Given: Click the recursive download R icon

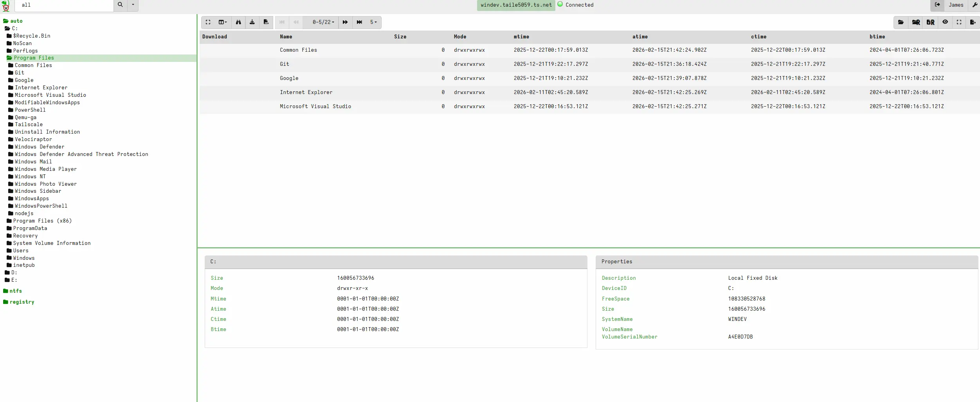Looking at the screenshot, I should (x=931, y=22).
